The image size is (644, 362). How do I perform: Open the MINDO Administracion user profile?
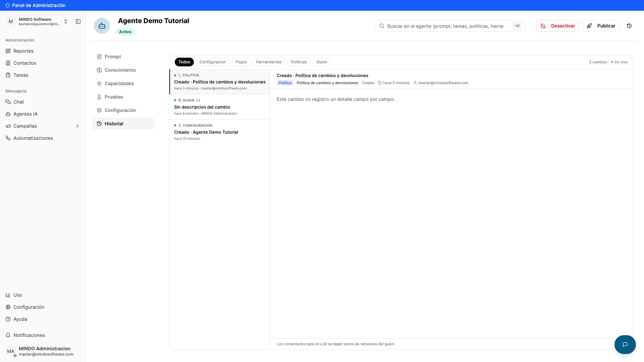pos(43,351)
